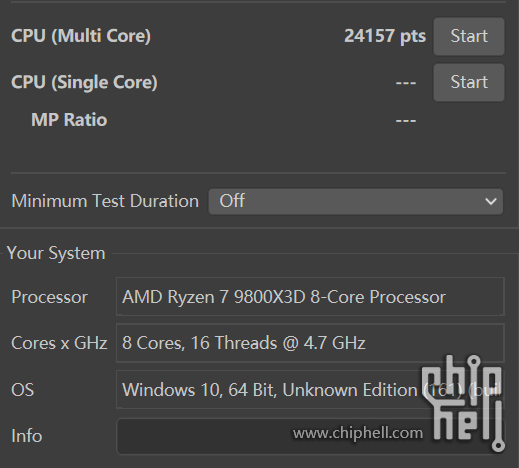Select the Processor name field

pos(310,296)
